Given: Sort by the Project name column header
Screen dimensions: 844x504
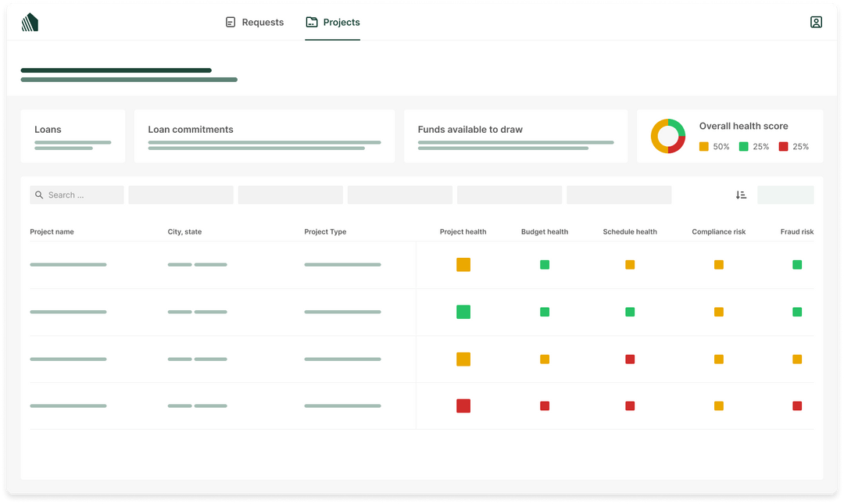Looking at the screenshot, I should (52, 231).
